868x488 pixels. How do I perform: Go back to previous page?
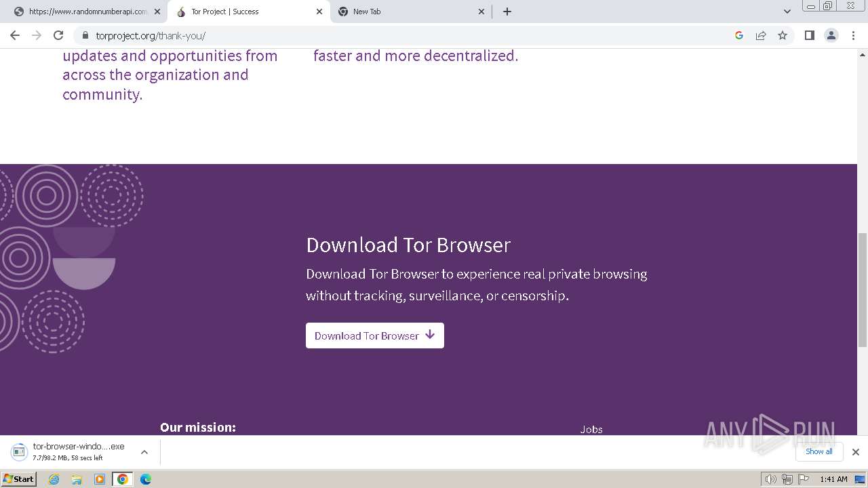point(15,35)
